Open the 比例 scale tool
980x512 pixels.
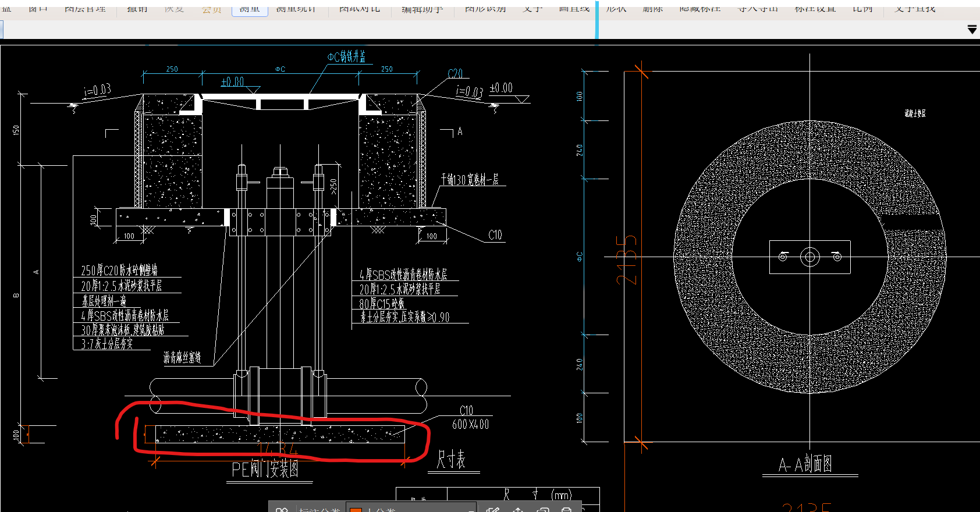click(862, 9)
